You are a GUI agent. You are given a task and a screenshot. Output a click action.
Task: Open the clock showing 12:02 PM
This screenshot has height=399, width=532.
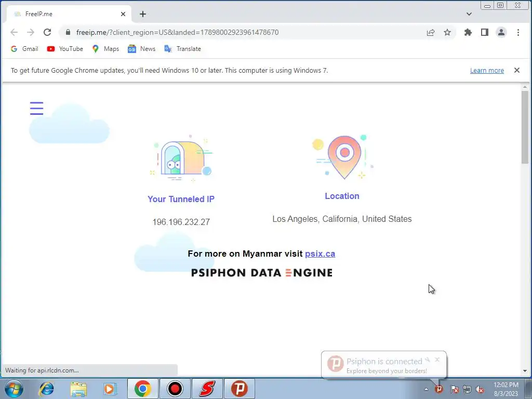[506, 389]
